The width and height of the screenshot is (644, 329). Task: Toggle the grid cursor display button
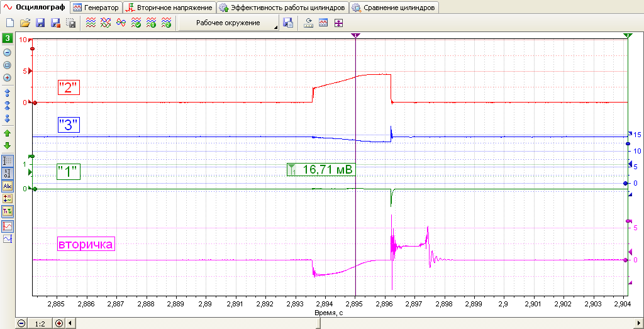(x=8, y=160)
